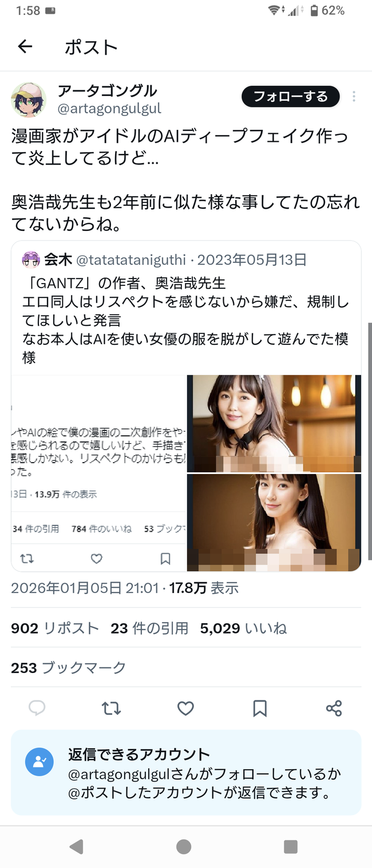Open the @artagongulgul handle link

click(x=109, y=108)
